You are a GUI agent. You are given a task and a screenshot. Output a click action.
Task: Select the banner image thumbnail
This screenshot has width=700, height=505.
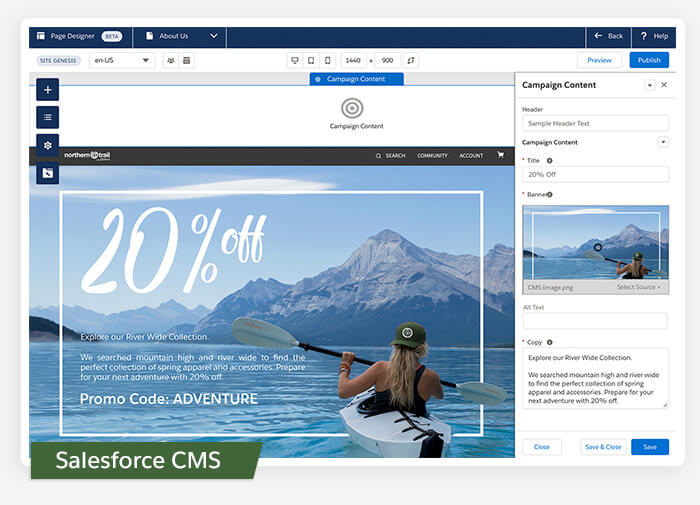pyautogui.click(x=596, y=243)
